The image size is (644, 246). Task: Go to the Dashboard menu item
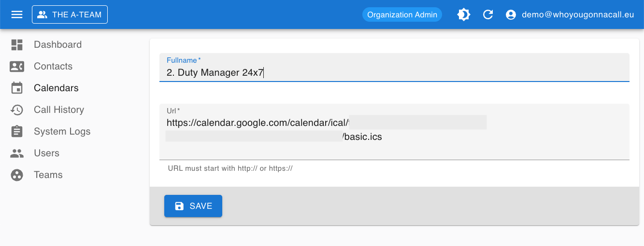click(57, 45)
